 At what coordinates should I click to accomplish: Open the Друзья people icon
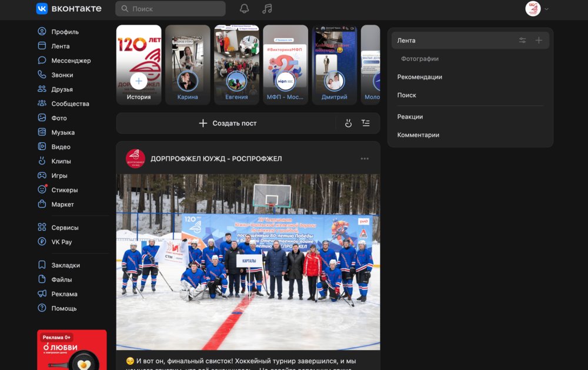click(x=42, y=89)
